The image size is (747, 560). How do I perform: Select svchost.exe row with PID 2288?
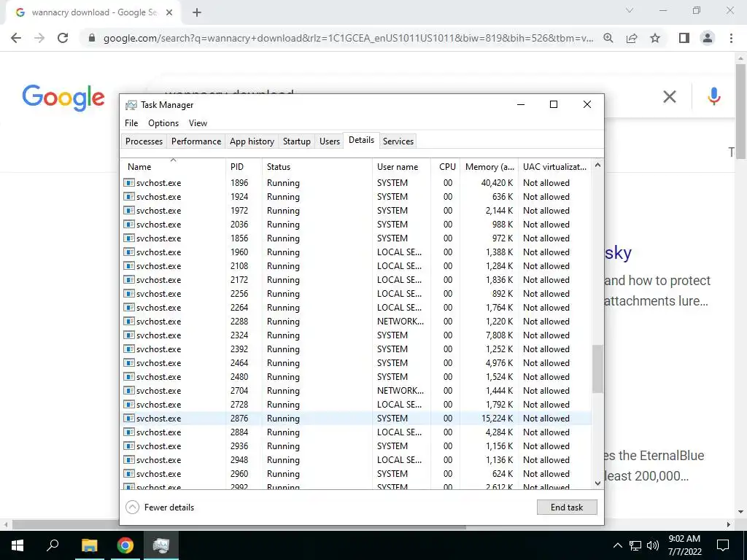pyautogui.click(x=356, y=322)
